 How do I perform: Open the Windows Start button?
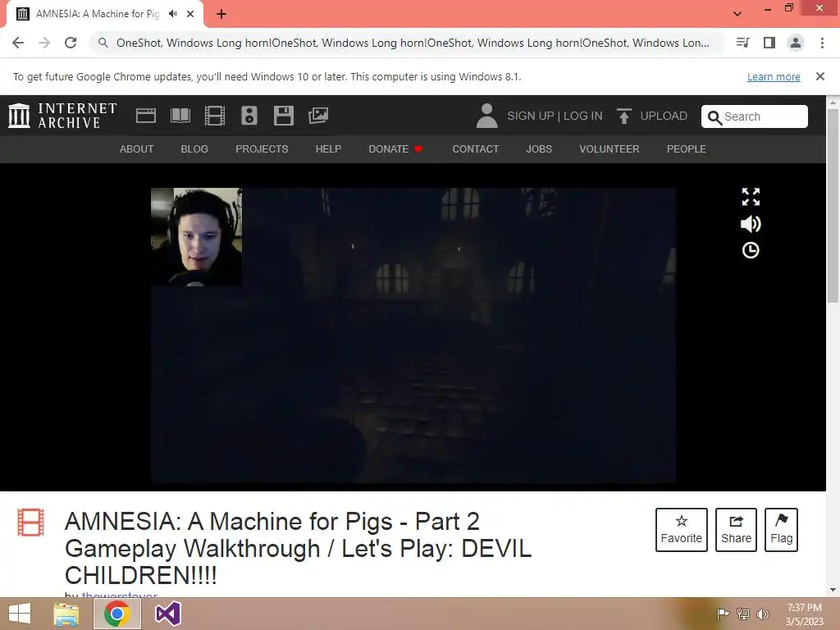point(20,614)
